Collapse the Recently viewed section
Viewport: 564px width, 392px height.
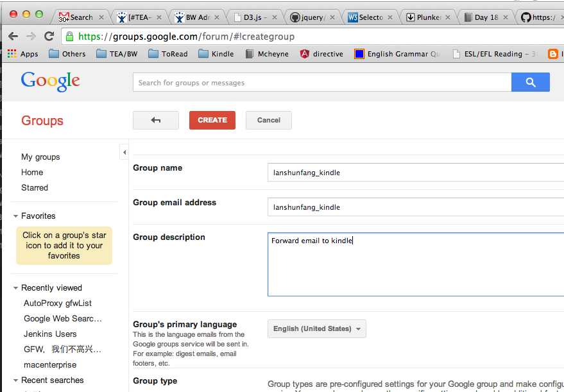click(15, 288)
